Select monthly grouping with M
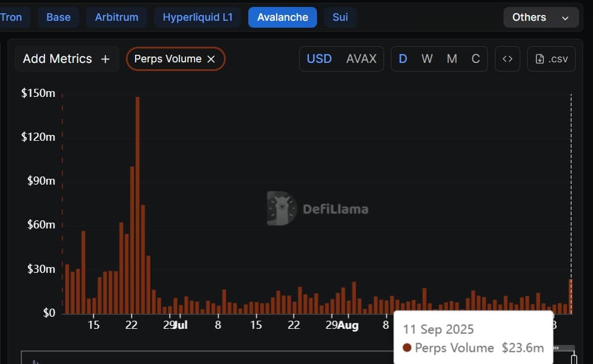 452,58
